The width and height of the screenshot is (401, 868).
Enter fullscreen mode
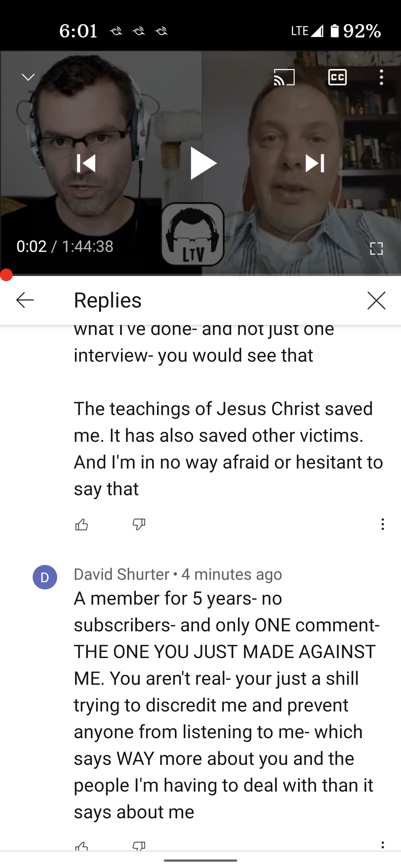click(x=376, y=249)
